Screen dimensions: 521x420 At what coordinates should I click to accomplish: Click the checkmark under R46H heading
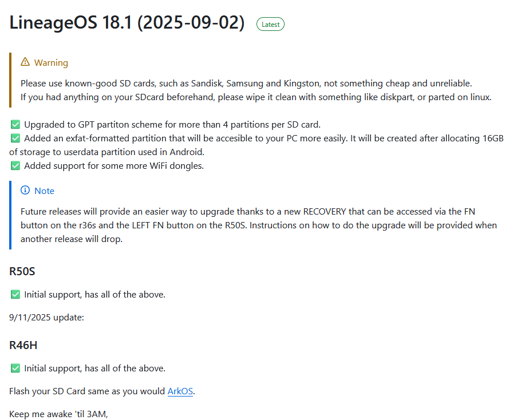tap(15, 368)
